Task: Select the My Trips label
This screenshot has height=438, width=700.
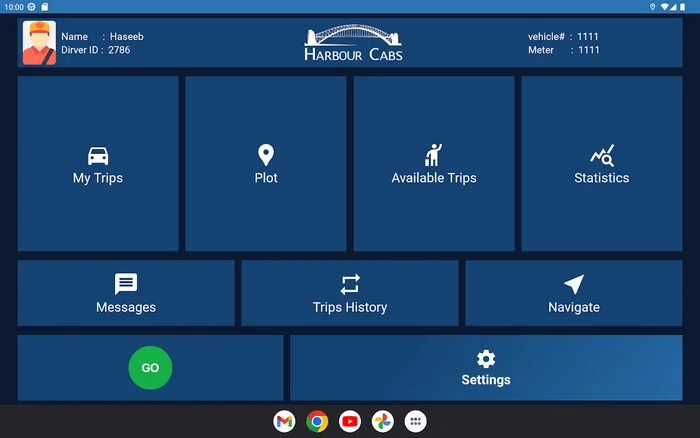Action: click(x=98, y=178)
